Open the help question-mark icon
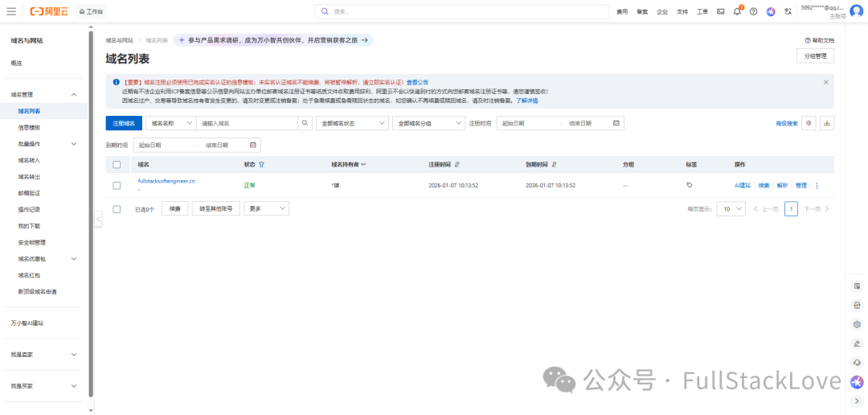The width and height of the screenshot is (868, 415). (753, 11)
